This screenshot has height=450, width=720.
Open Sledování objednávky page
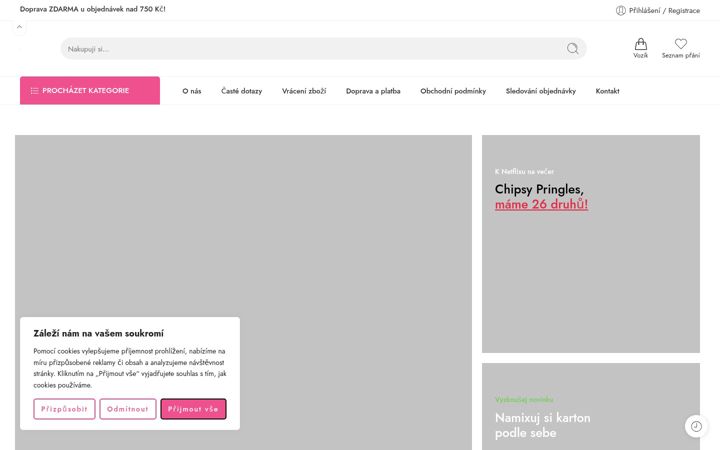point(540,91)
